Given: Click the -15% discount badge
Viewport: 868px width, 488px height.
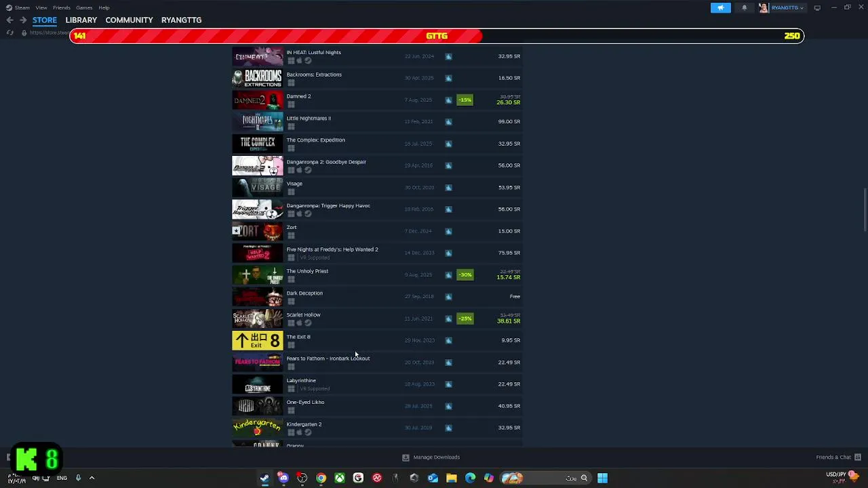Looking at the screenshot, I should [x=465, y=100].
